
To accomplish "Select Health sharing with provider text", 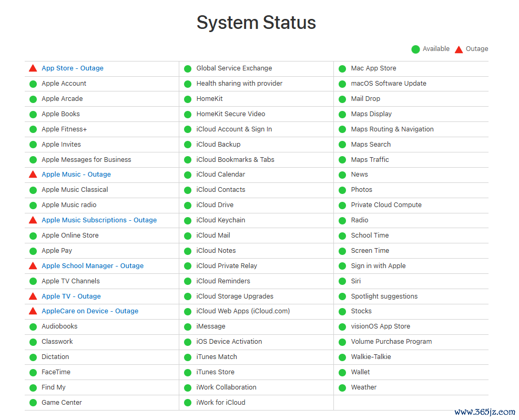I will coord(239,84).
